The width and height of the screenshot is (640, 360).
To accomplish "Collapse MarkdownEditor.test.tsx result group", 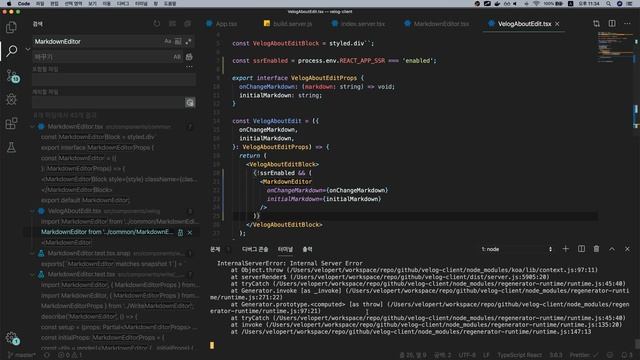I will [33, 274].
